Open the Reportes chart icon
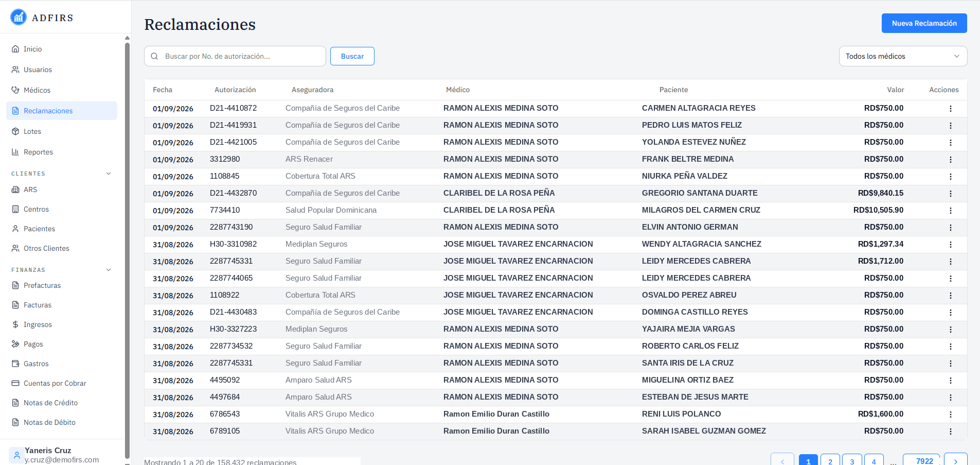The image size is (980, 465). [15, 152]
